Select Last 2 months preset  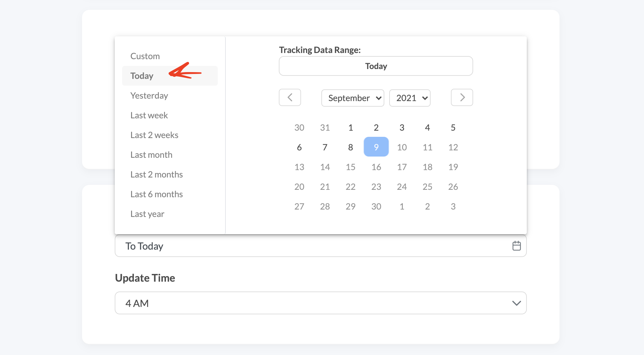coord(170,174)
